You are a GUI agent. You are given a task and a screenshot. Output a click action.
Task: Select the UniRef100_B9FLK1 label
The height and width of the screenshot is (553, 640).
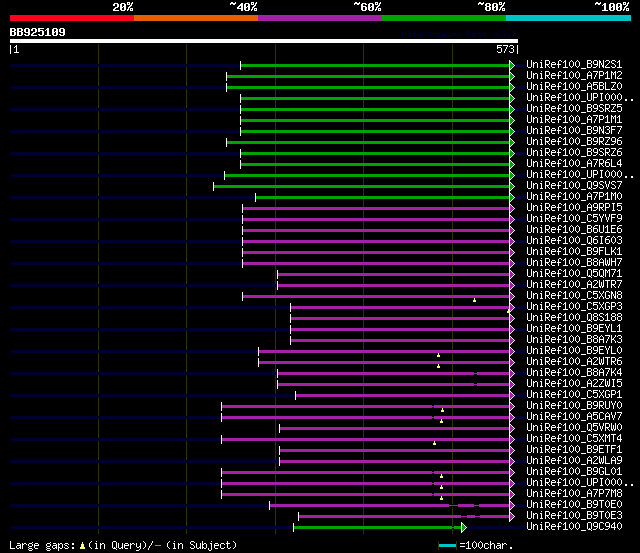574,252
